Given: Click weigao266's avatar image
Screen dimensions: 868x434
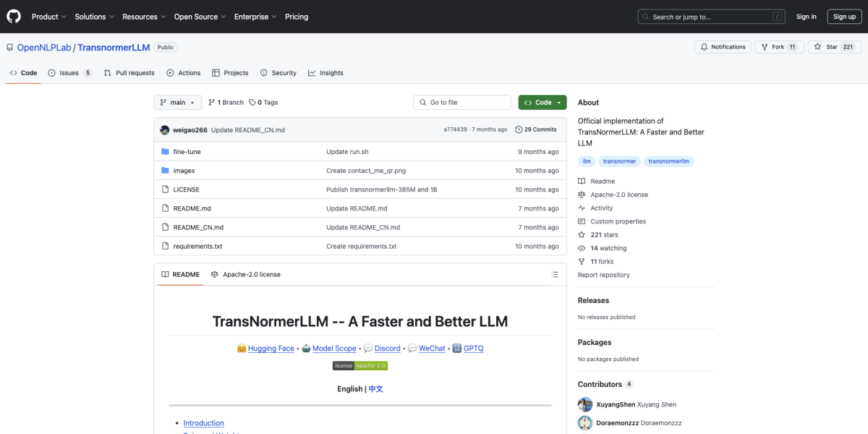Looking at the screenshot, I should (x=165, y=130).
